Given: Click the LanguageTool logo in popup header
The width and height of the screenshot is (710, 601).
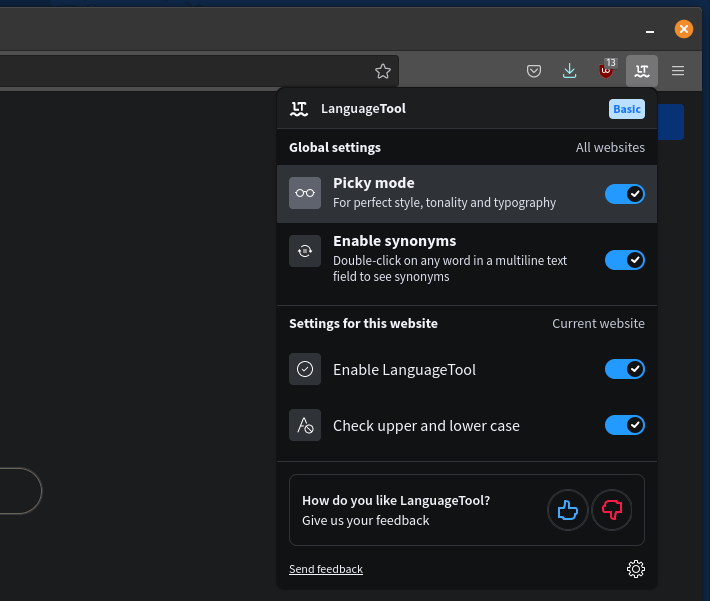Looking at the screenshot, I should point(298,109).
